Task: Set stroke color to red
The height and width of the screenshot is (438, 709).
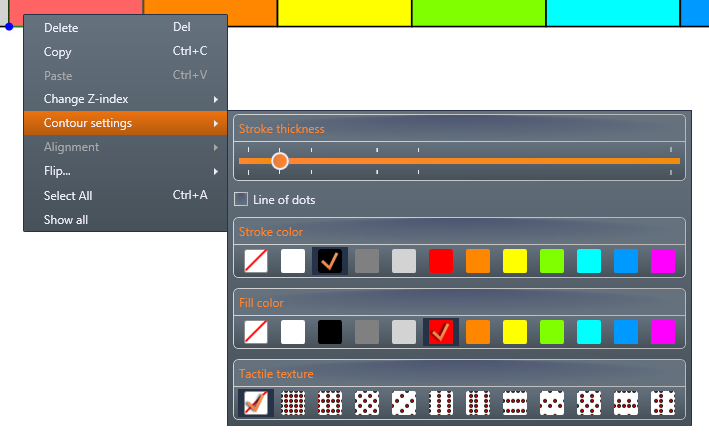Action: point(441,261)
